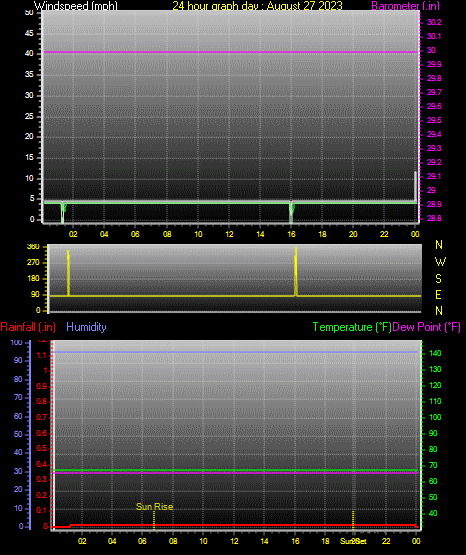The image size is (466, 555).
Task: Click the Barometer (in) axis title
Action: click(406, 5)
